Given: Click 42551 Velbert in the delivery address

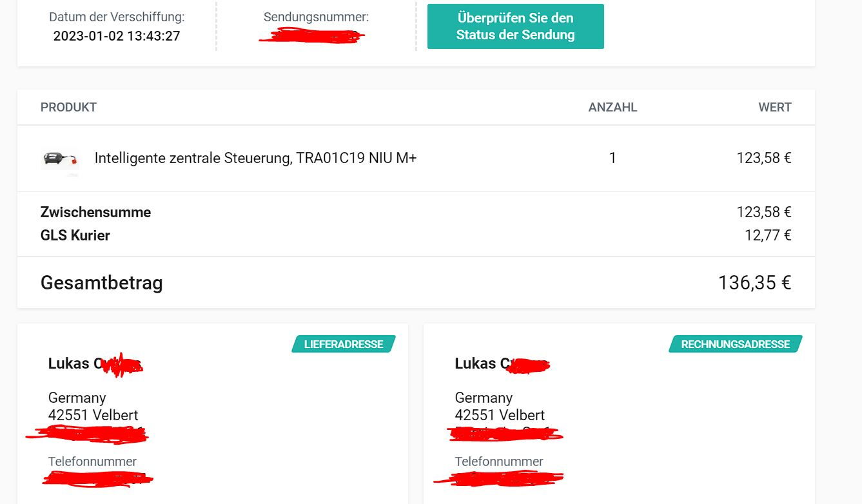Looking at the screenshot, I should (93, 415).
